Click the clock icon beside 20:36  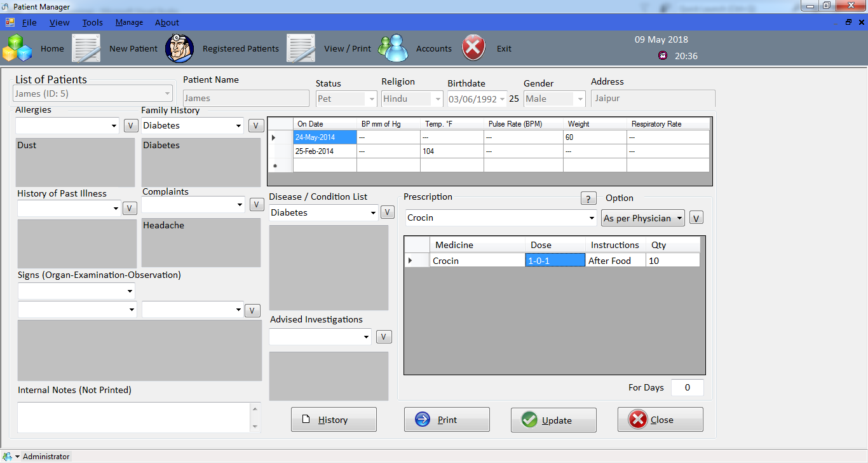coord(663,55)
